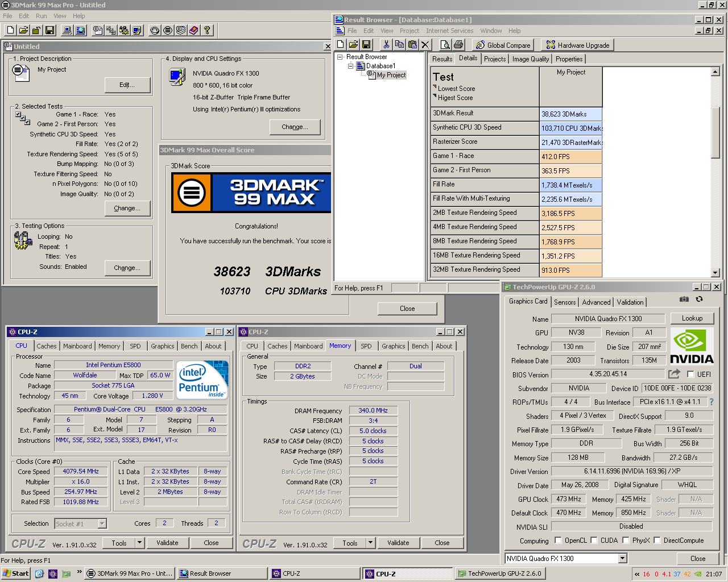Click yellow question mark icon in 3DMark toolbar
Screen dimensions: 728x582
207,30
